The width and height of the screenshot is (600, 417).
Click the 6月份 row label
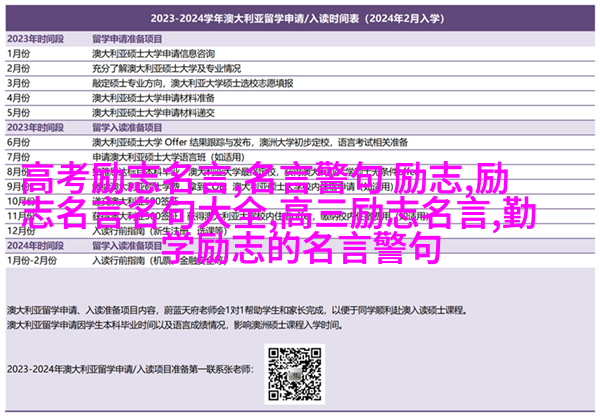18,142
